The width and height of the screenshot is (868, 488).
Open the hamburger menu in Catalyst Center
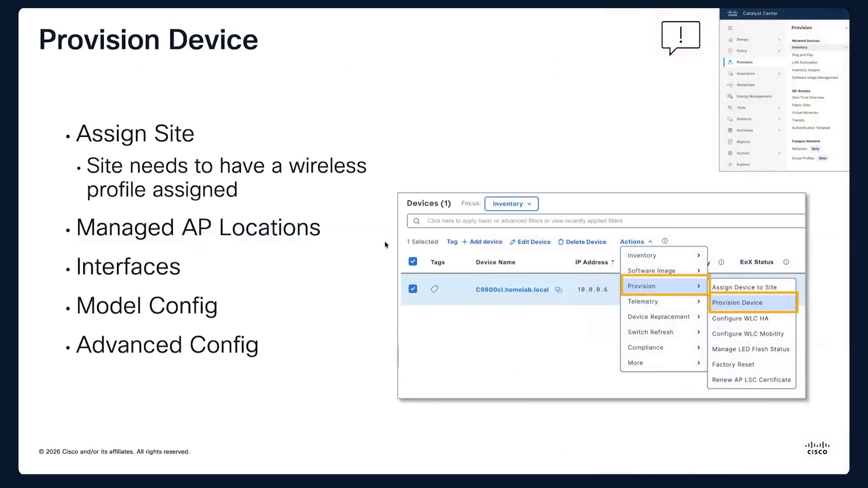pyautogui.click(x=730, y=28)
